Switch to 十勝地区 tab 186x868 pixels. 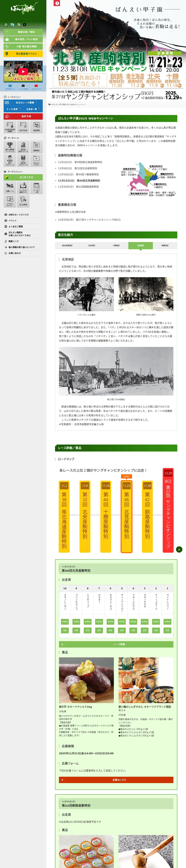pyautogui.click(x=116, y=246)
